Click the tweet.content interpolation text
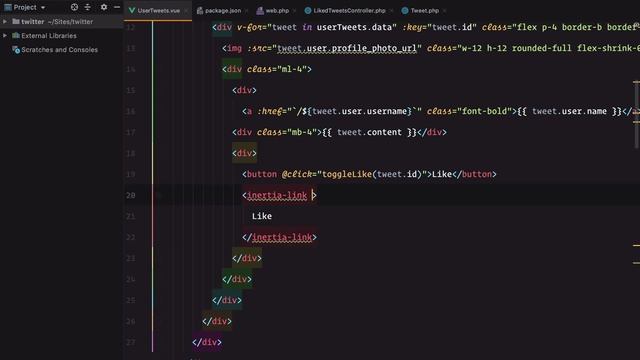This screenshot has height=360, width=640. [x=369, y=132]
